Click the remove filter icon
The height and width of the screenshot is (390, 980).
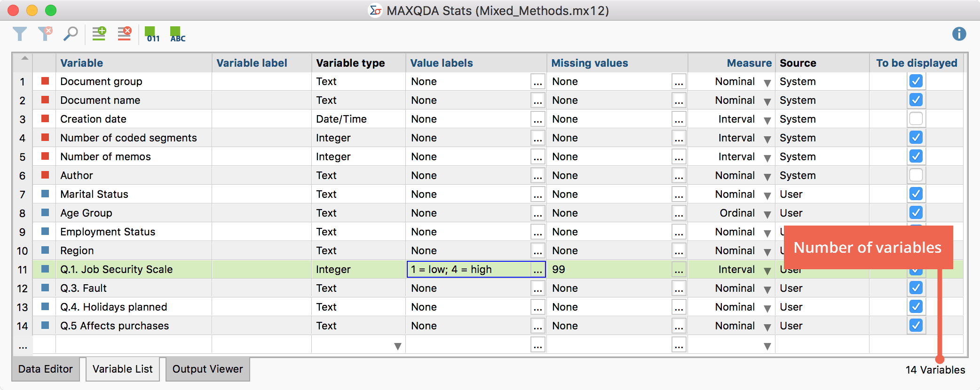tap(45, 34)
